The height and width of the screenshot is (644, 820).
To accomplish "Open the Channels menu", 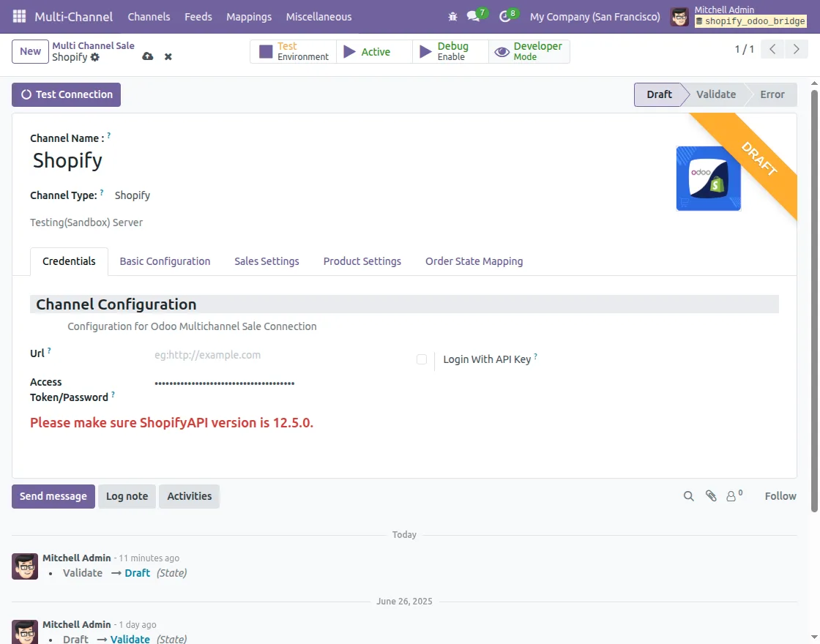I will point(149,16).
